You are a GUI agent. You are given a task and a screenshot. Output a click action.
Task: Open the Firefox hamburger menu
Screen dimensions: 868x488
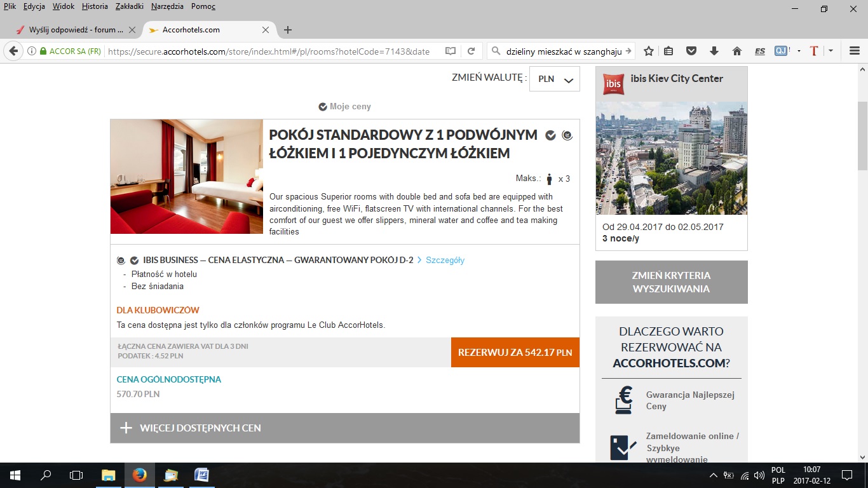pos(855,51)
